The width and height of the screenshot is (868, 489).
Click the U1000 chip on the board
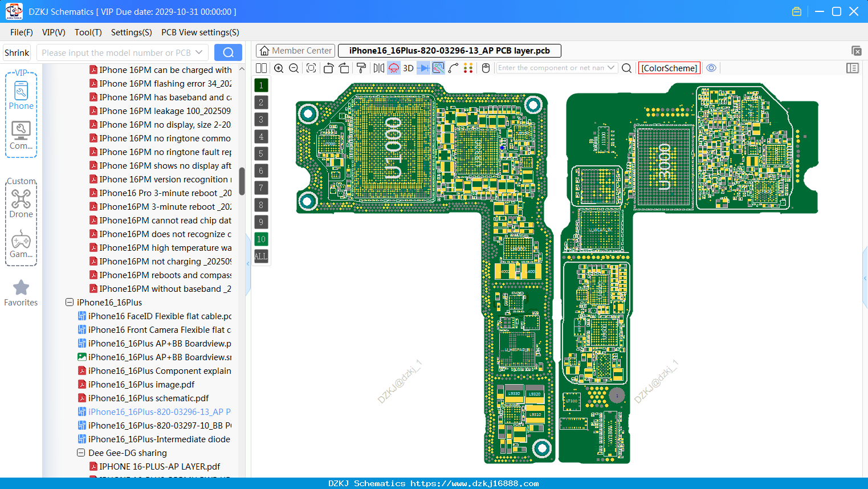393,148
